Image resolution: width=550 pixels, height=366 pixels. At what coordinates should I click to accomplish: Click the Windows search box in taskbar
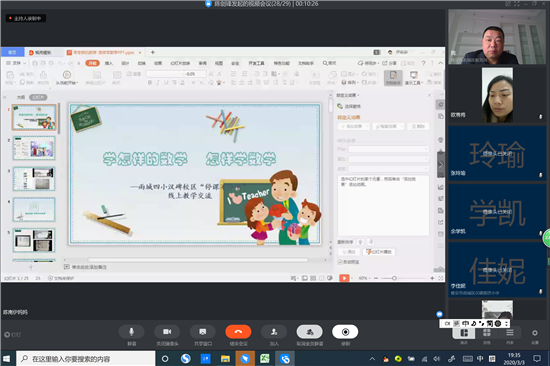(86, 359)
